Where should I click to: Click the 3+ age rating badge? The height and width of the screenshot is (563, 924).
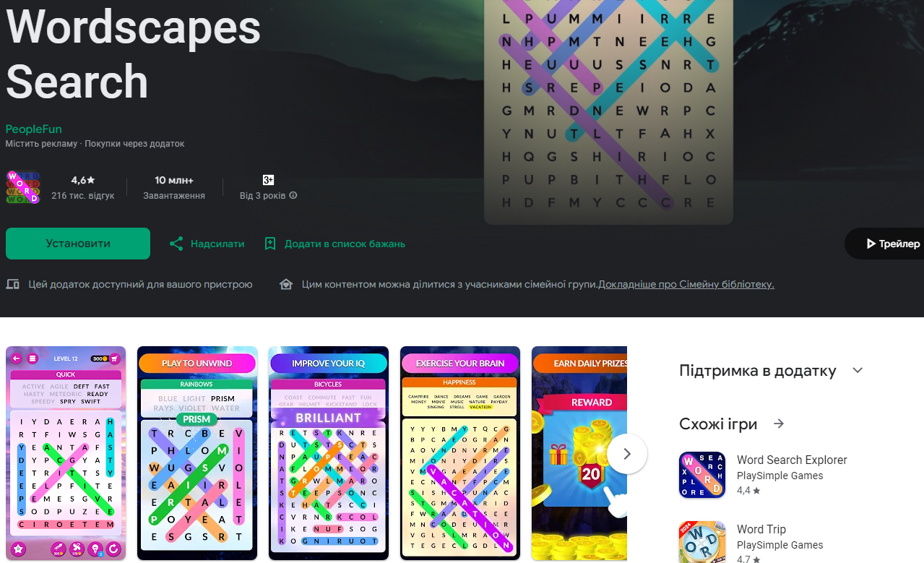pyautogui.click(x=268, y=180)
